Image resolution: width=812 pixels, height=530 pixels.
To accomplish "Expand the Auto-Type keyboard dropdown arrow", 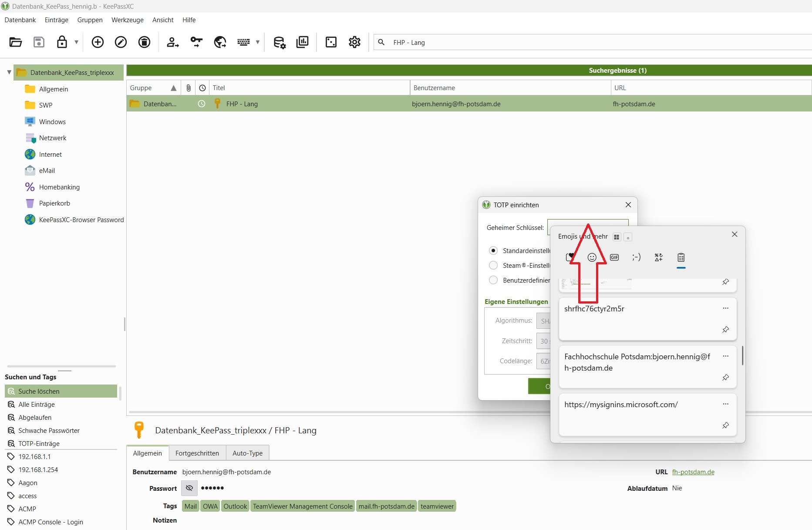I will point(258,42).
